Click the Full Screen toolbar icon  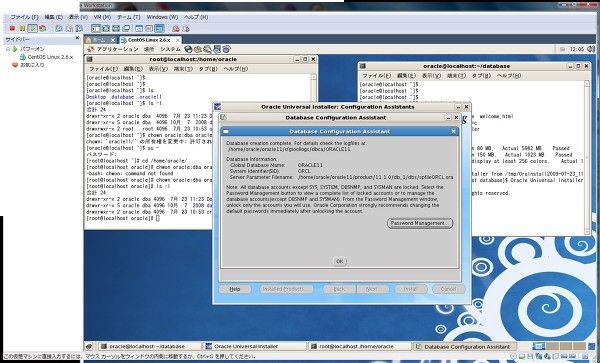[116, 28]
